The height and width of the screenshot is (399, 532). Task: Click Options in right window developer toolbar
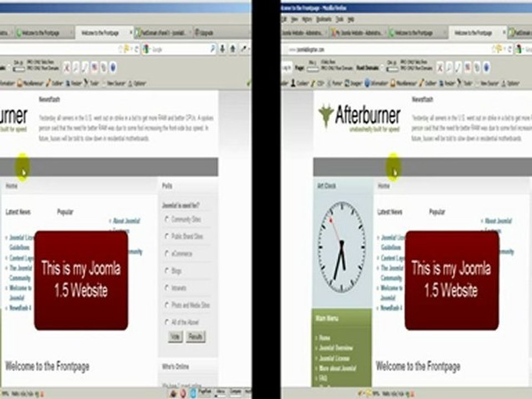coord(510,83)
